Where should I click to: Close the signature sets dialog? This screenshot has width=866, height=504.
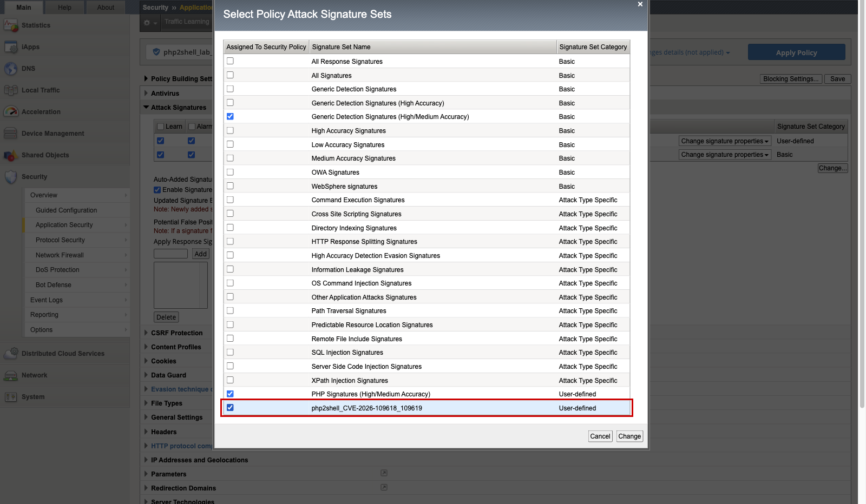[640, 4]
